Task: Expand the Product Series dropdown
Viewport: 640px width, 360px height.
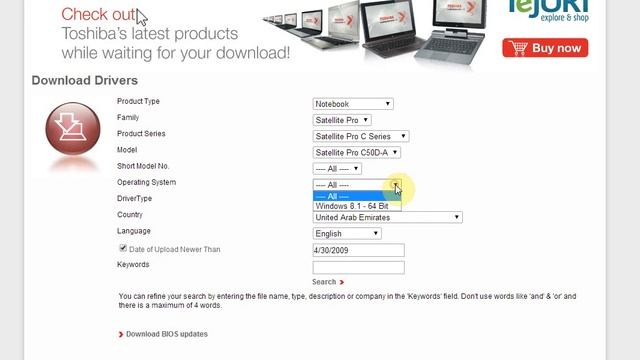Action: (x=360, y=136)
